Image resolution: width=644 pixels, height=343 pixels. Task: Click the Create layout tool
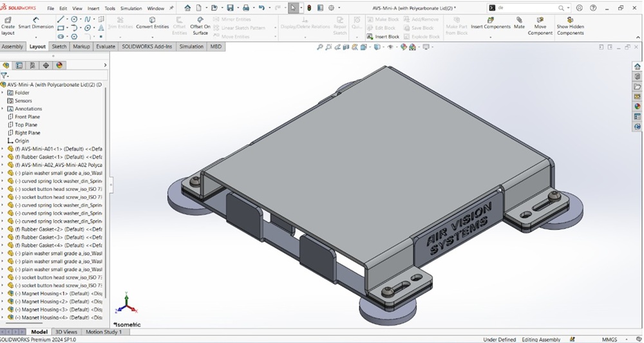8,26
